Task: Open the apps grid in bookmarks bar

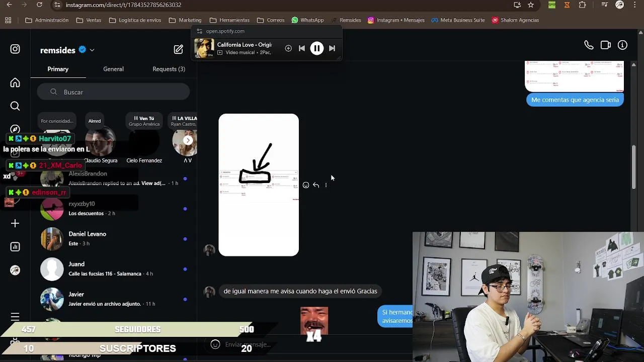Action: [8, 20]
